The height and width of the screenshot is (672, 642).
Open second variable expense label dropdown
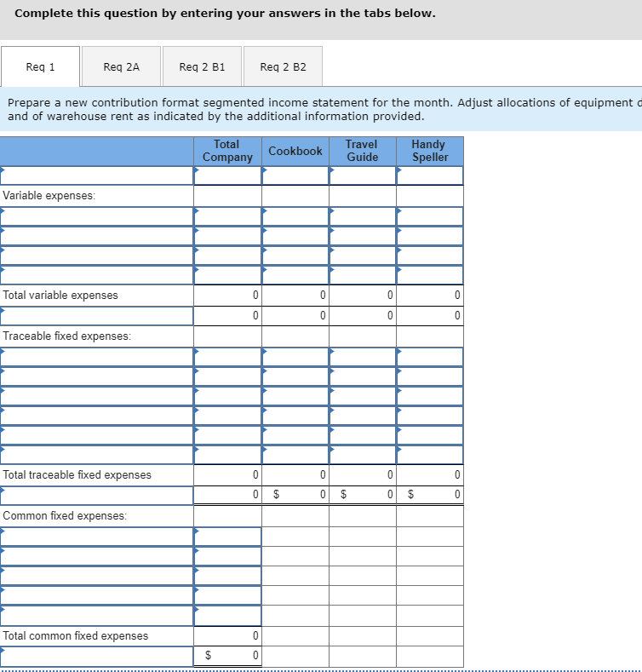point(97,236)
